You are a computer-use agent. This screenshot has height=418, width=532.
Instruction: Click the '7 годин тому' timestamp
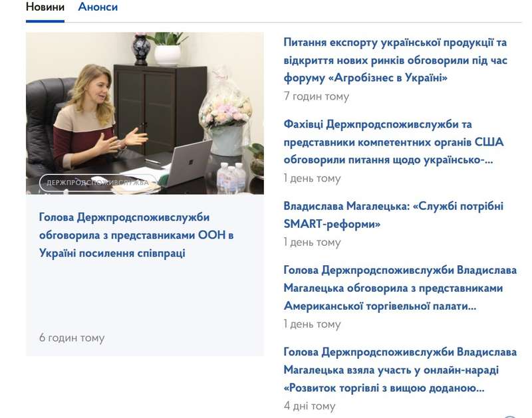tap(316, 96)
